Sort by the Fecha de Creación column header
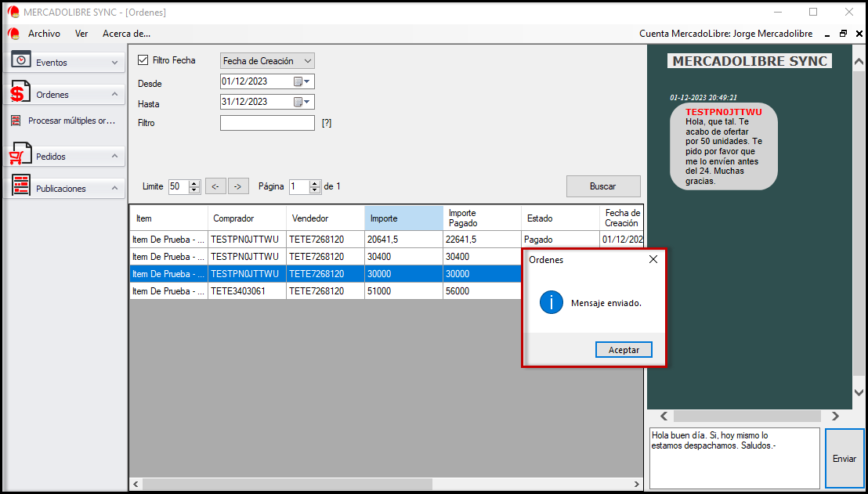 pos(621,218)
